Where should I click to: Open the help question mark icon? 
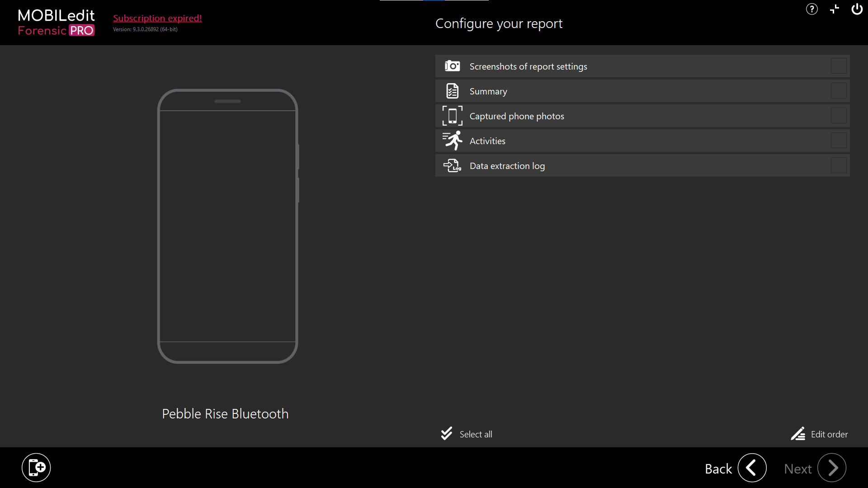[812, 9]
